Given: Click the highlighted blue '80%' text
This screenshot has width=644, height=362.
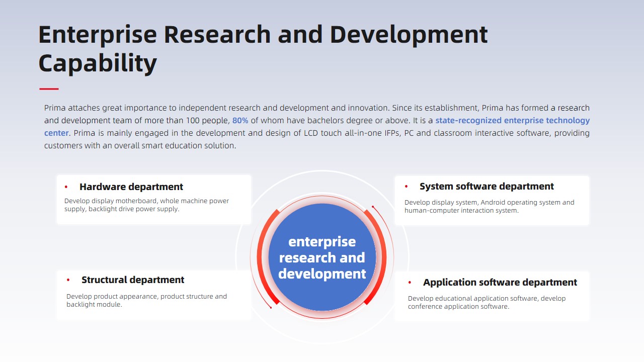Looking at the screenshot, I should (x=240, y=121).
